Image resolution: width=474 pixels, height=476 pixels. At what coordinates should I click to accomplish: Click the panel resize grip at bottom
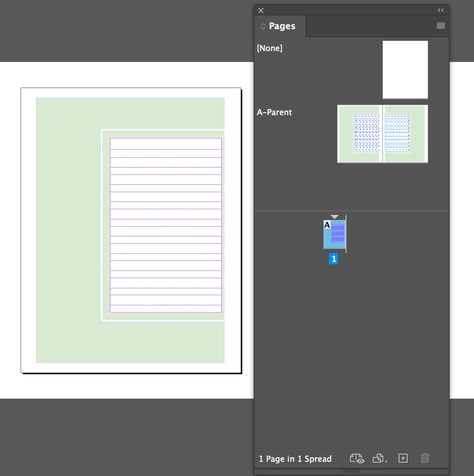[x=351, y=471]
